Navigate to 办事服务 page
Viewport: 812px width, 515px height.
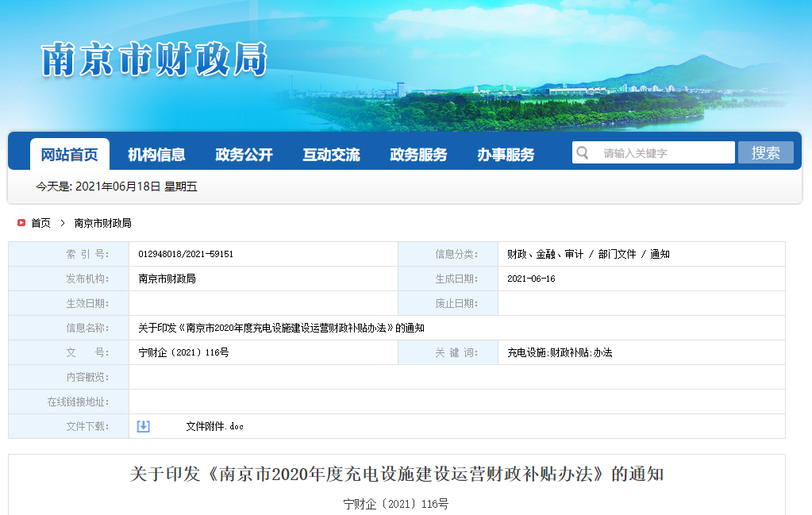[506, 155]
